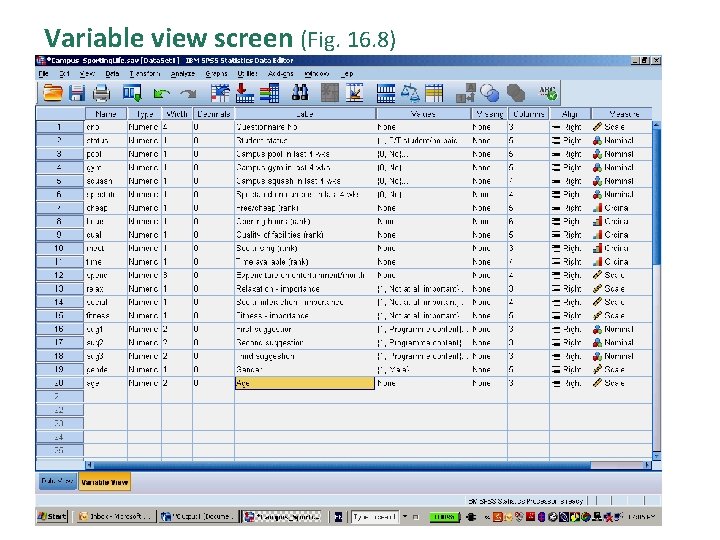
Task: Click the 'fitness' variable name cell
Action: [x=106, y=316]
